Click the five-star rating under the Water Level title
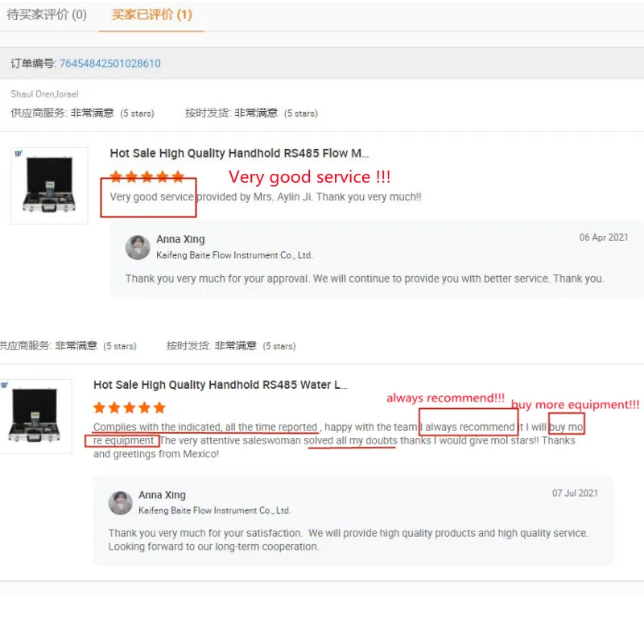Screen dimensions: 644x644 pos(130,408)
